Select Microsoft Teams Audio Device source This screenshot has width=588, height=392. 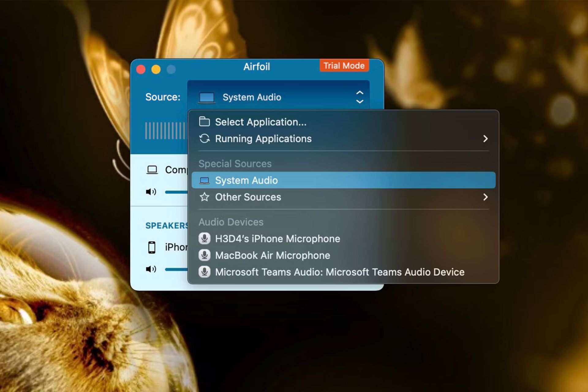tap(343, 272)
